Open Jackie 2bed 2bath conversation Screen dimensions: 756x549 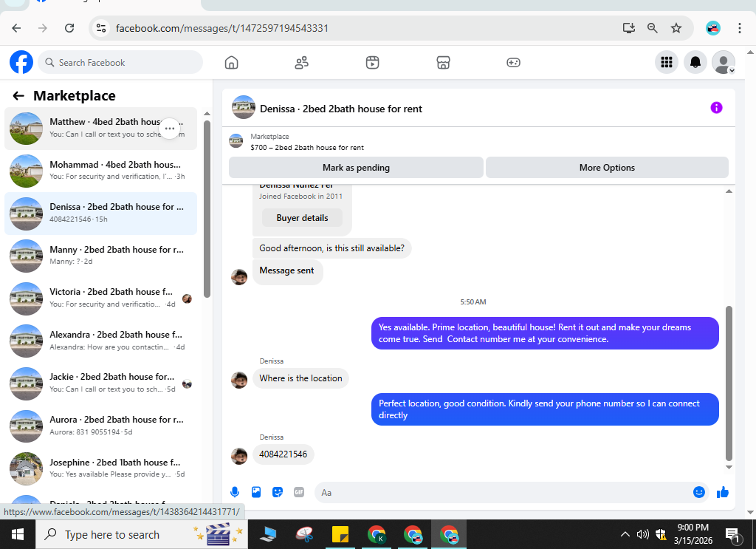coord(100,383)
